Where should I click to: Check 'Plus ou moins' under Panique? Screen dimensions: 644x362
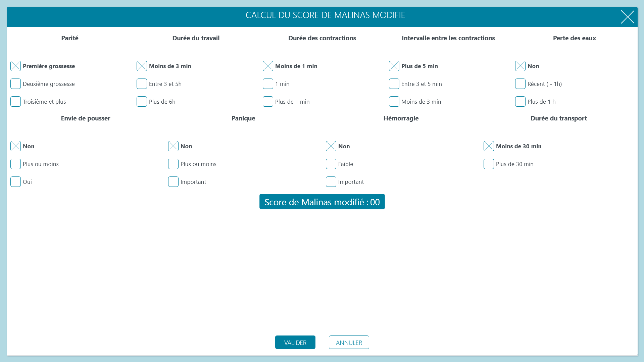tap(173, 164)
